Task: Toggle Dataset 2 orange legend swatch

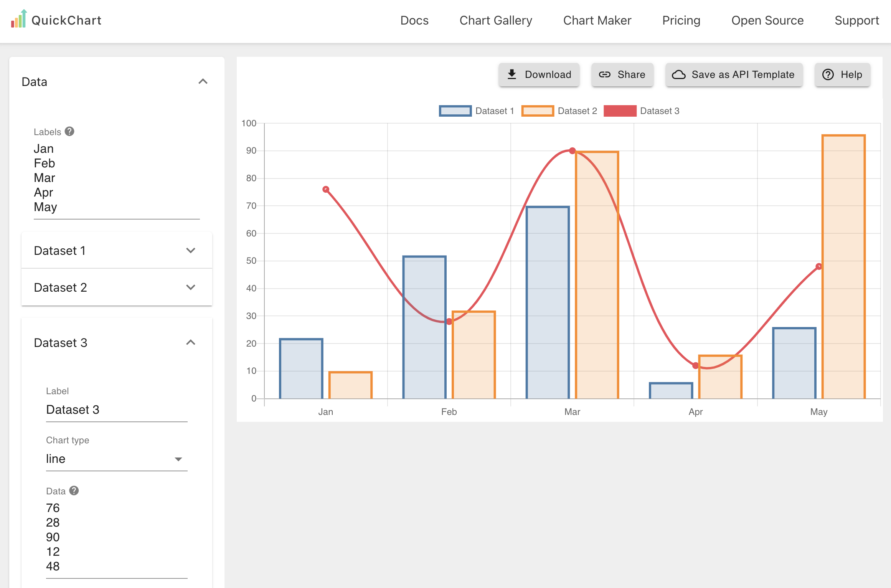Action: click(x=538, y=111)
